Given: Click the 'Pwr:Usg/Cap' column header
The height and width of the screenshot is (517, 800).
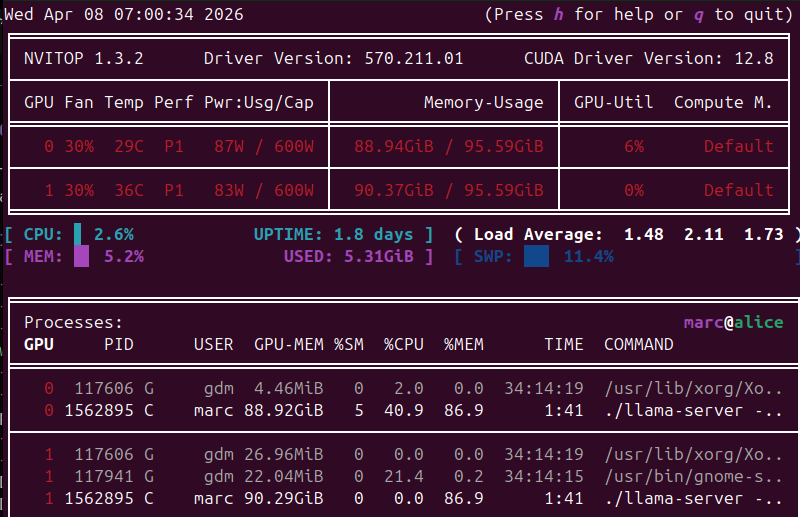Looking at the screenshot, I should point(259,103).
